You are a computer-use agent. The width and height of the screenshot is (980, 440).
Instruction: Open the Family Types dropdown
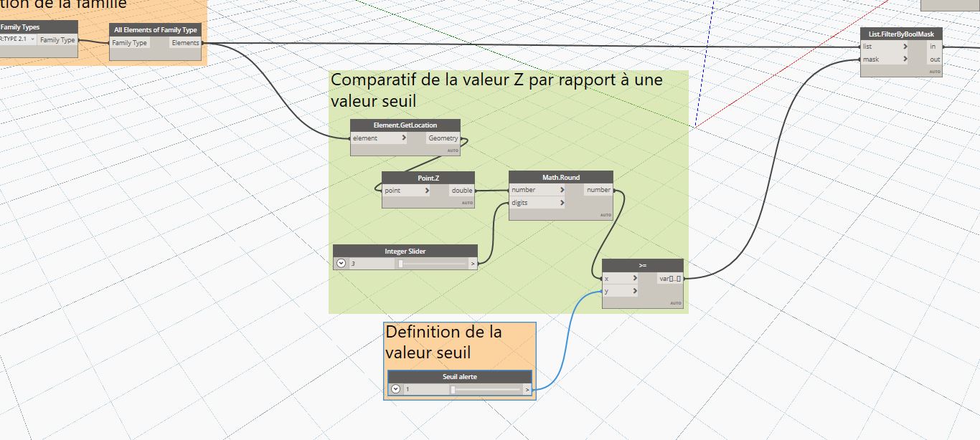(x=32, y=39)
